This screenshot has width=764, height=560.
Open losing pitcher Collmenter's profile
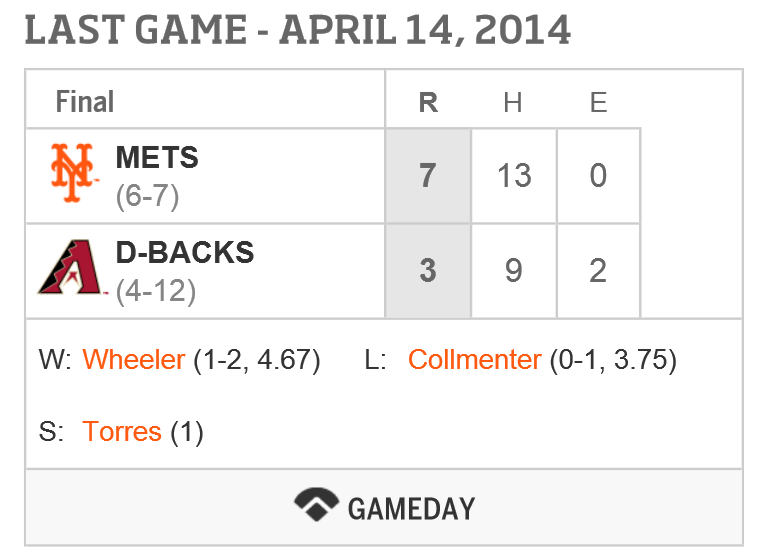coord(474,360)
